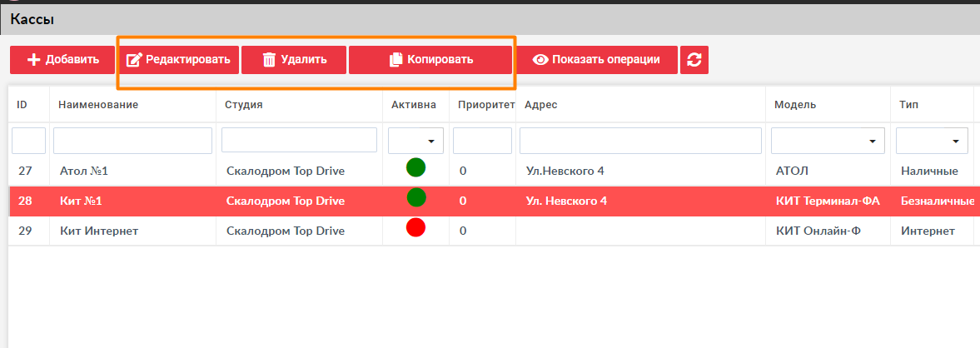The image size is (980, 348).
Task: Click the ID filter input box
Action: pyautogui.click(x=28, y=141)
